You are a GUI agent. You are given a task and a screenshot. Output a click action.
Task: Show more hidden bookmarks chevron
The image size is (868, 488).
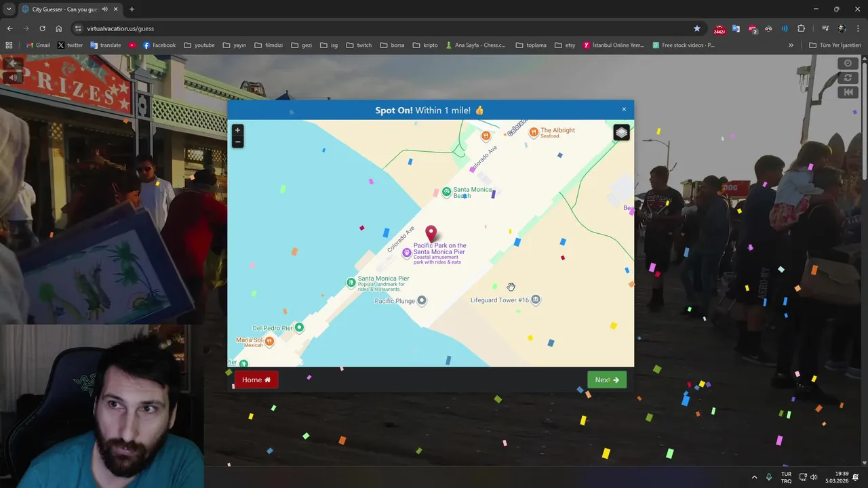791,45
